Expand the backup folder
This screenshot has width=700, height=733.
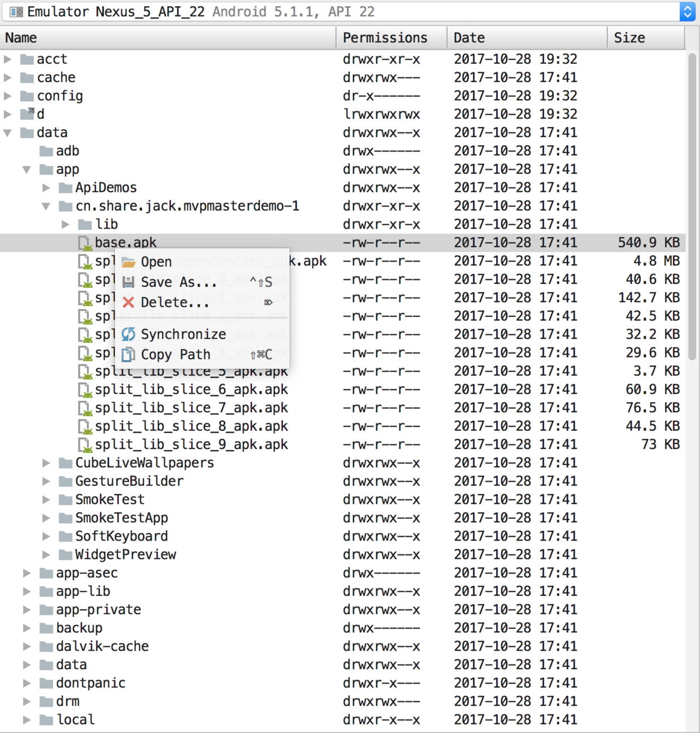[27, 628]
